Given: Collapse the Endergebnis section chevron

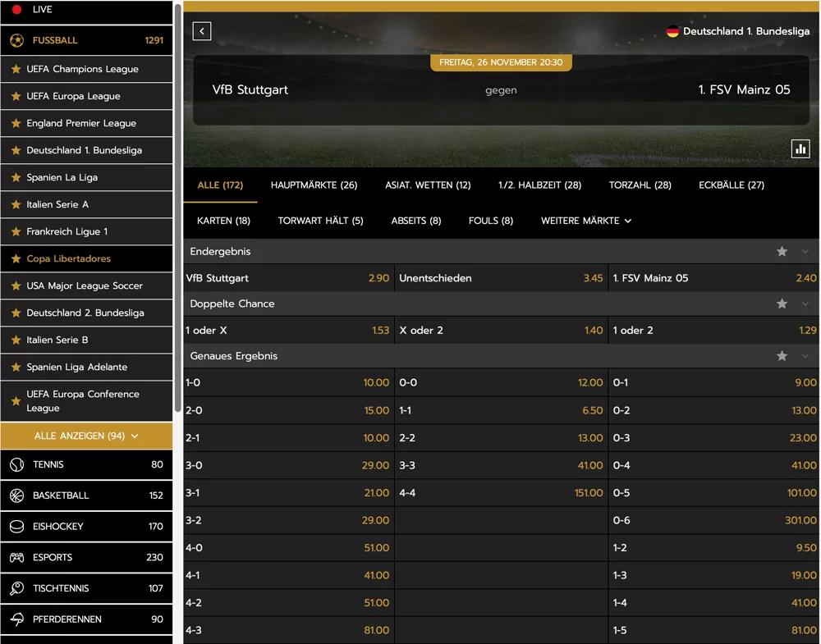Looking at the screenshot, I should click(805, 252).
